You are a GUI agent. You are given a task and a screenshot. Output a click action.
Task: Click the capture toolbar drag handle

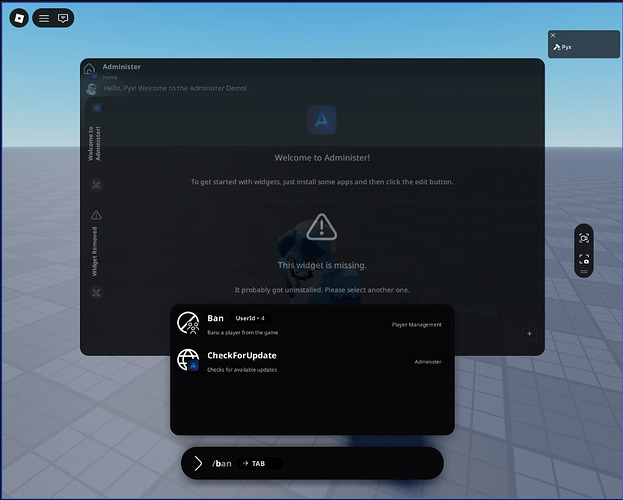[584, 272]
